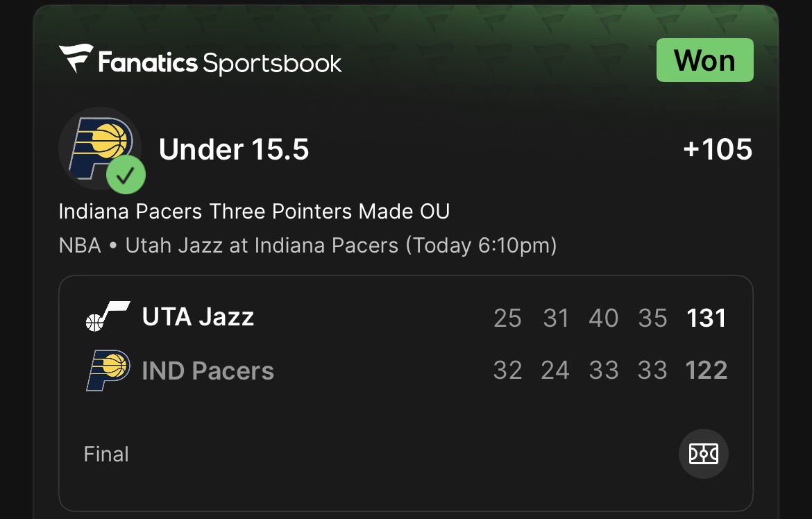Click the UTA Jazz team name
The image size is (812, 519).
point(198,317)
